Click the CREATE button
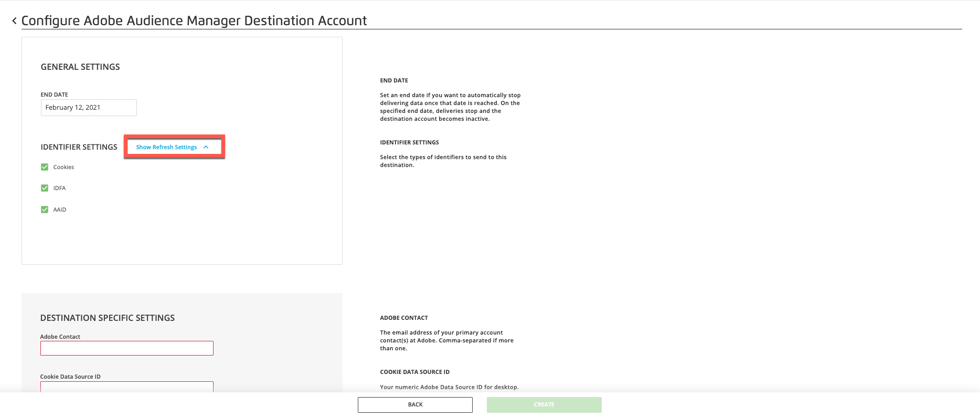The width and height of the screenshot is (980, 417). coord(544,405)
